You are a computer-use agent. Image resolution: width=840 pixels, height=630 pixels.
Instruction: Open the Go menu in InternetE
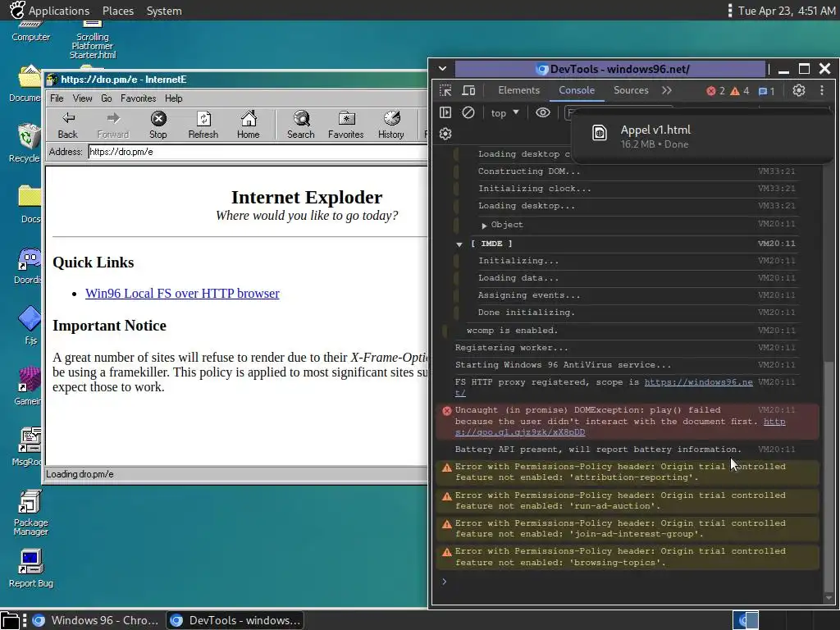point(107,98)
